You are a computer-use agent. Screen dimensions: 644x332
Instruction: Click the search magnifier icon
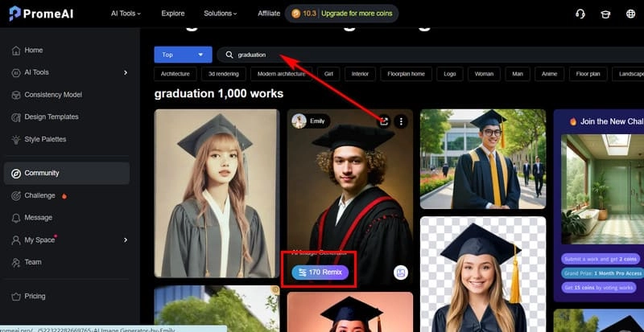point(229,55)
